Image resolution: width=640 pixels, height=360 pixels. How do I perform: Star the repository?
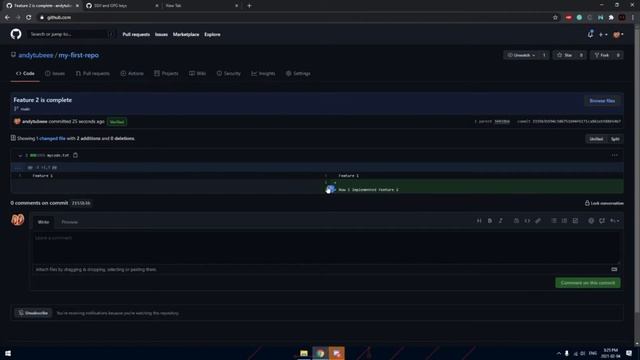(x=565, y=55)
